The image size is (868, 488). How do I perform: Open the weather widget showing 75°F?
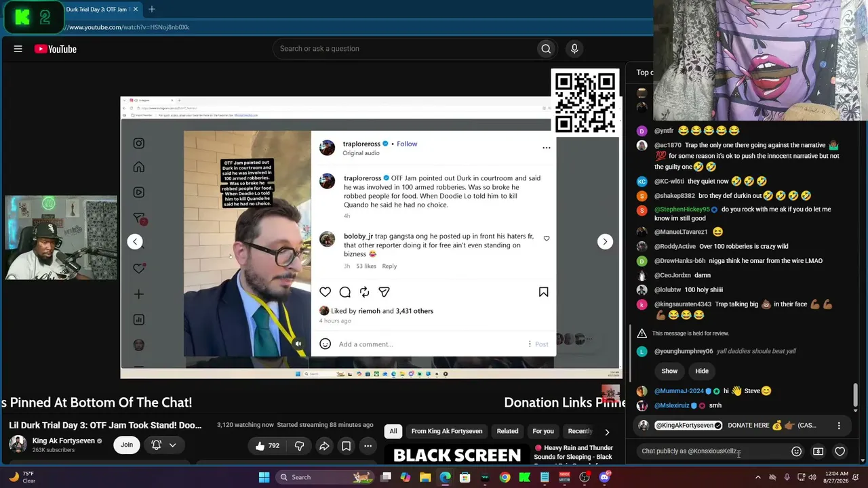[21, 477]
